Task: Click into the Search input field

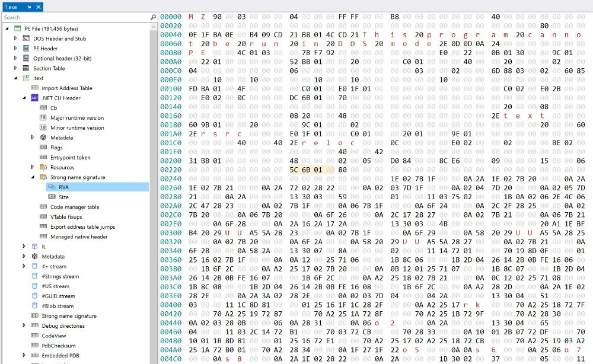Action: pos(76,17)
